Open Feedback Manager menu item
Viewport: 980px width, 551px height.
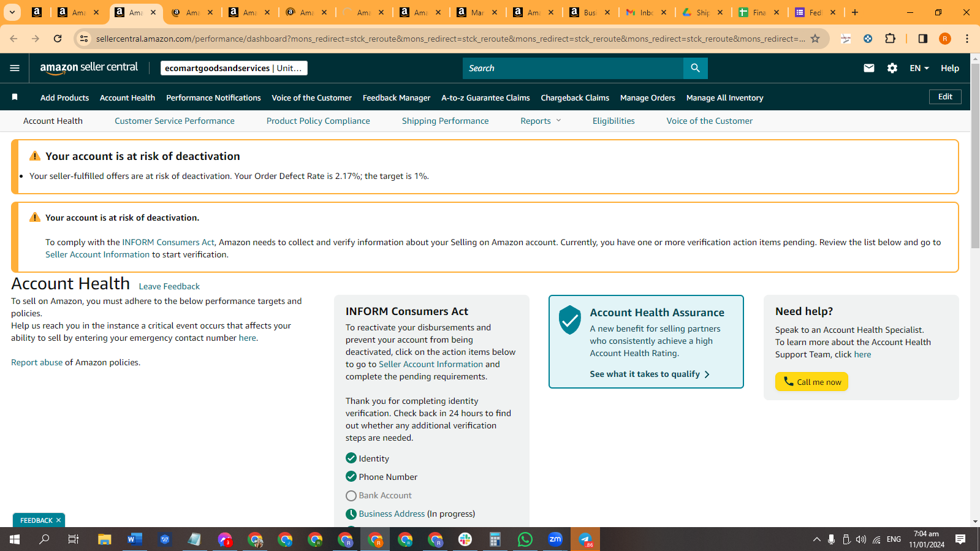[x=397, y=97]
